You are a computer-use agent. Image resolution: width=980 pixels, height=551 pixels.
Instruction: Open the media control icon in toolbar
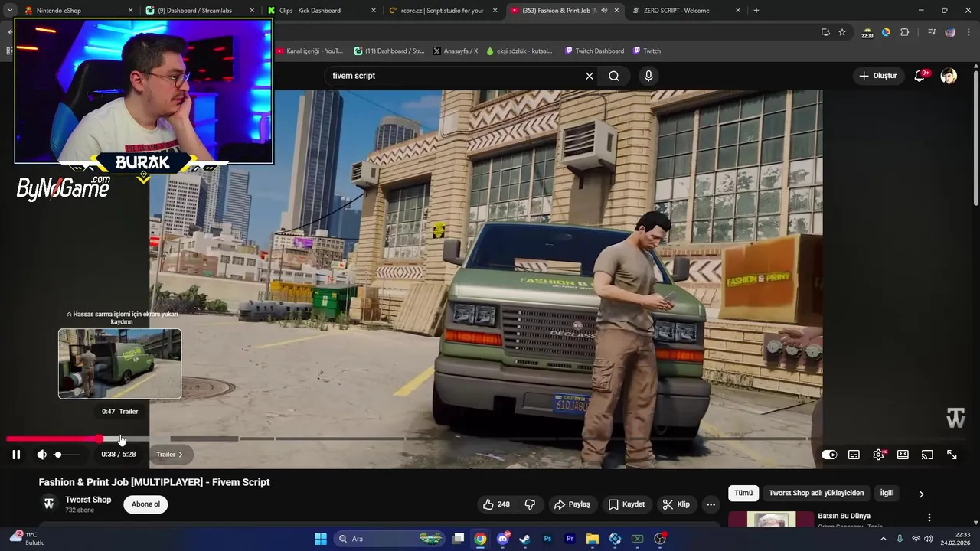pyautogui.click(x=932, y=32)
